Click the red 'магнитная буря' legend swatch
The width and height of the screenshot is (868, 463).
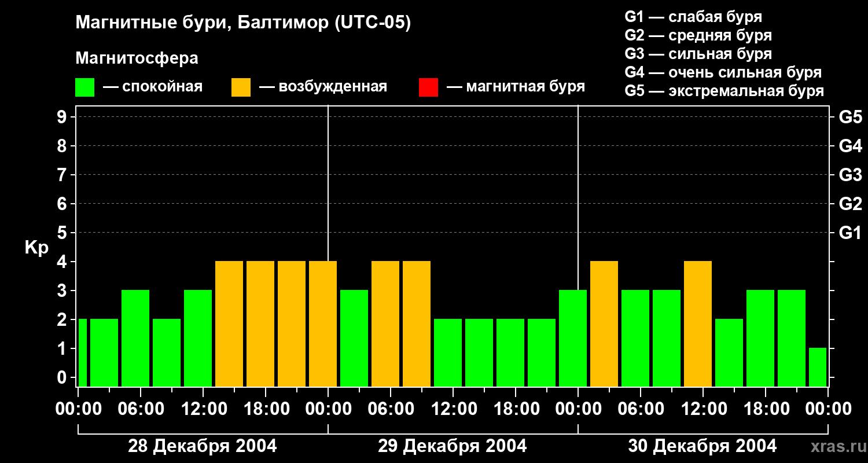[428, 87]
